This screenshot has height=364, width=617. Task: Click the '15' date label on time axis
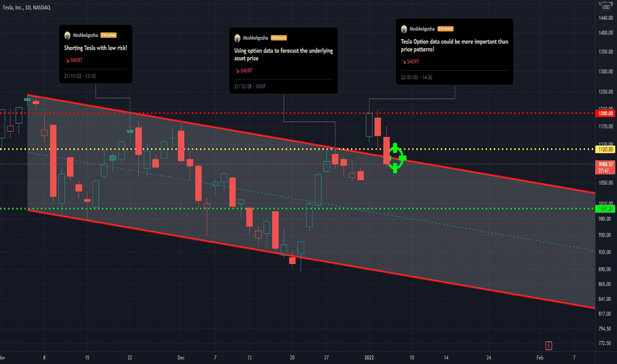coord(87,357)
